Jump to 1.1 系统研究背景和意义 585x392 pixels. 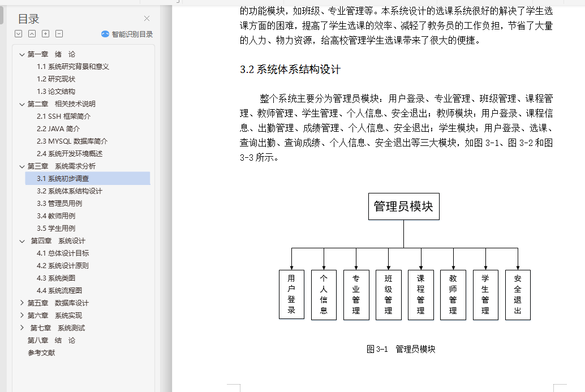coord(73,67)
